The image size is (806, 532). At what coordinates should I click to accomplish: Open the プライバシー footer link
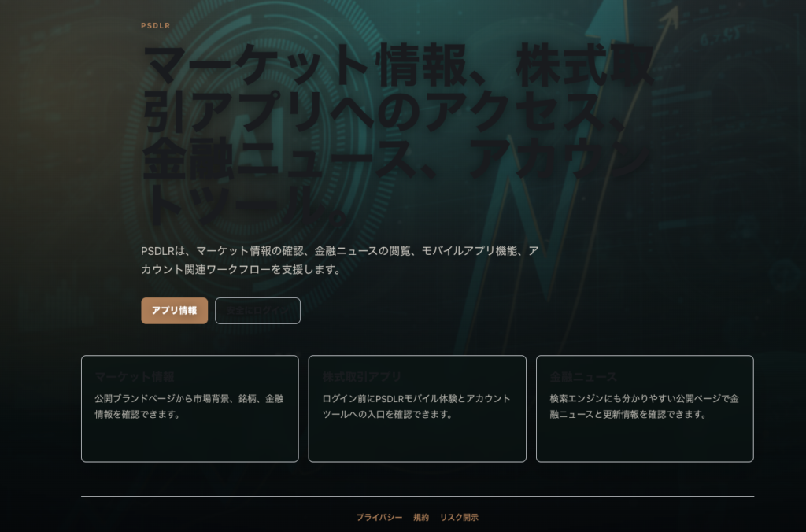tap(379, 517)
